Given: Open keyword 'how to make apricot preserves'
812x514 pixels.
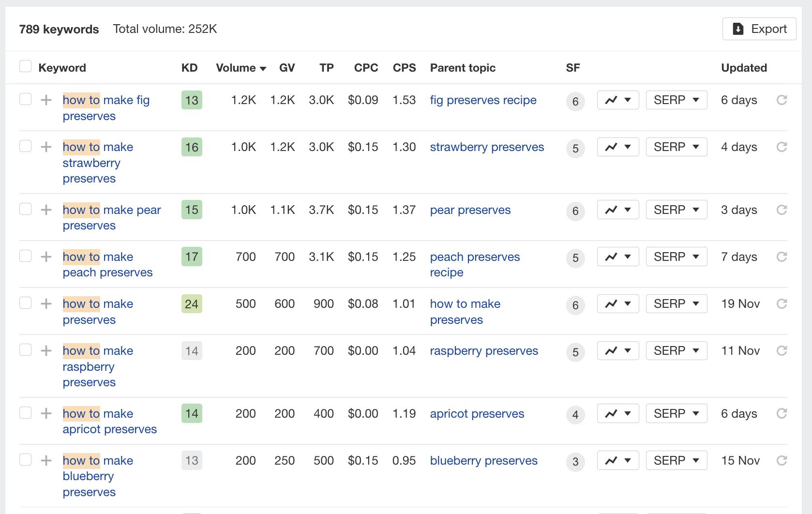Looking at the screenshot, I should 110,422.
